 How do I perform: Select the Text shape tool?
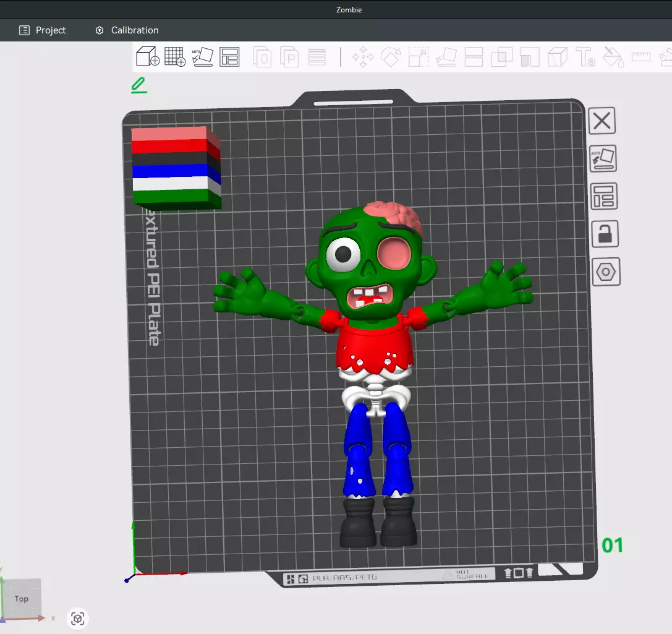tap(585, 56)
